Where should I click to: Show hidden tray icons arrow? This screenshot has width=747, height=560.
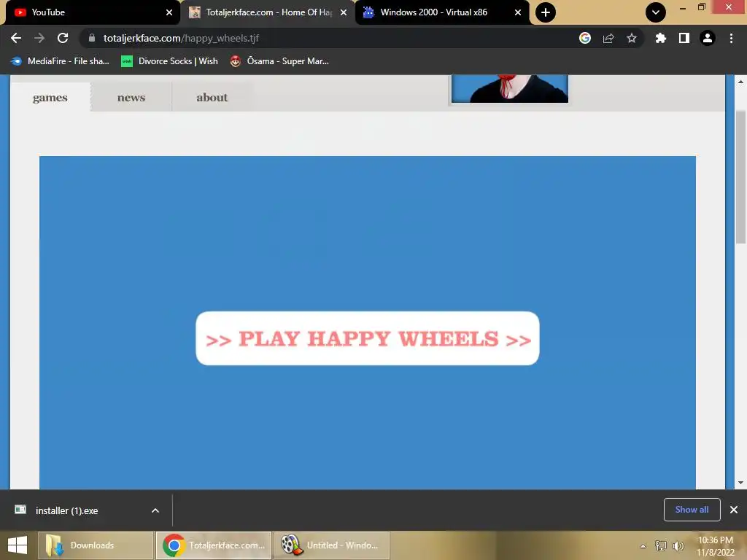click(643, 546)
